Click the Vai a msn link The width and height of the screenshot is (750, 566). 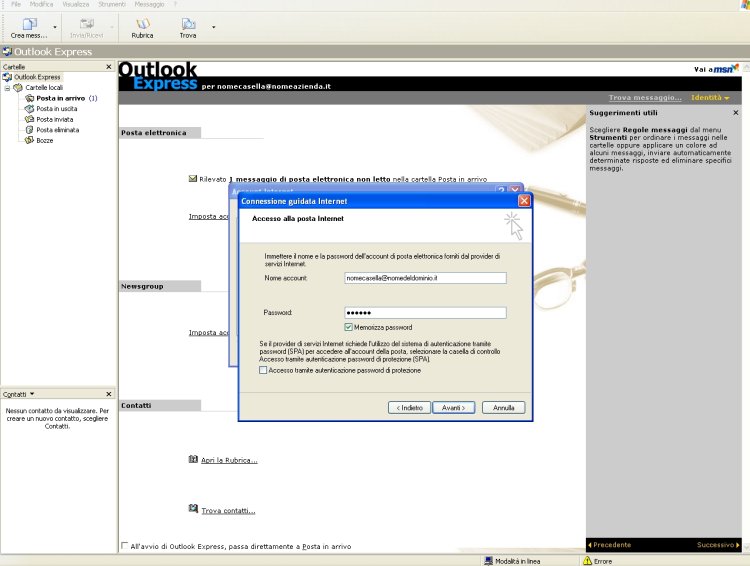point(716,69)
